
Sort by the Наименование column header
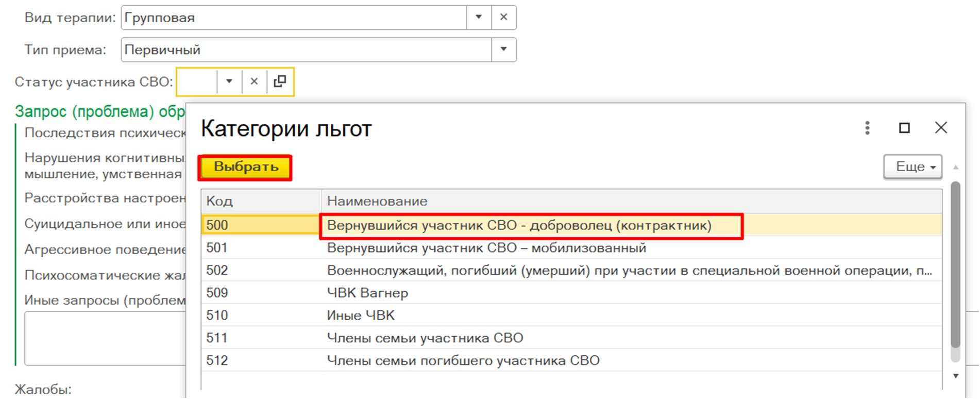[631, 201]
